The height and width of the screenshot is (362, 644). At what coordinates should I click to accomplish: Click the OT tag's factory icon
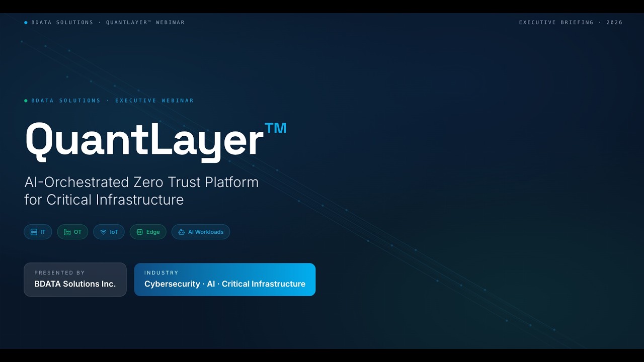[x=67, y=232]
